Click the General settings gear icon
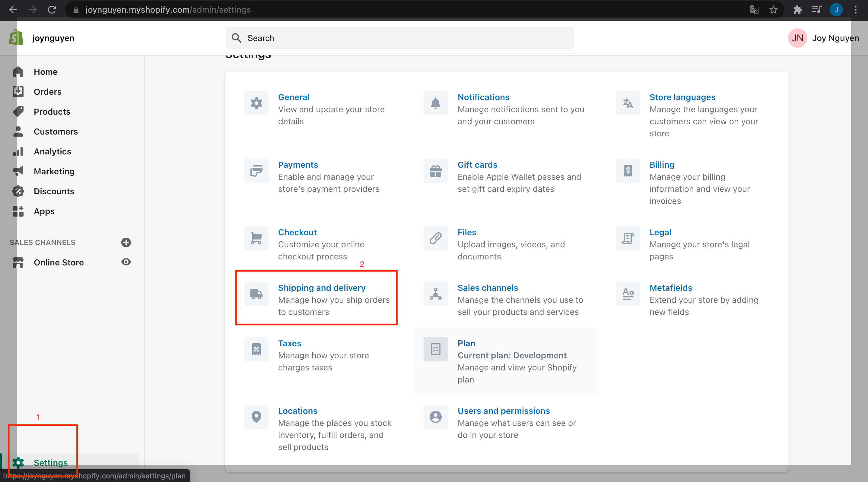Viewport: 868px width, 482px height. [256, 103]
